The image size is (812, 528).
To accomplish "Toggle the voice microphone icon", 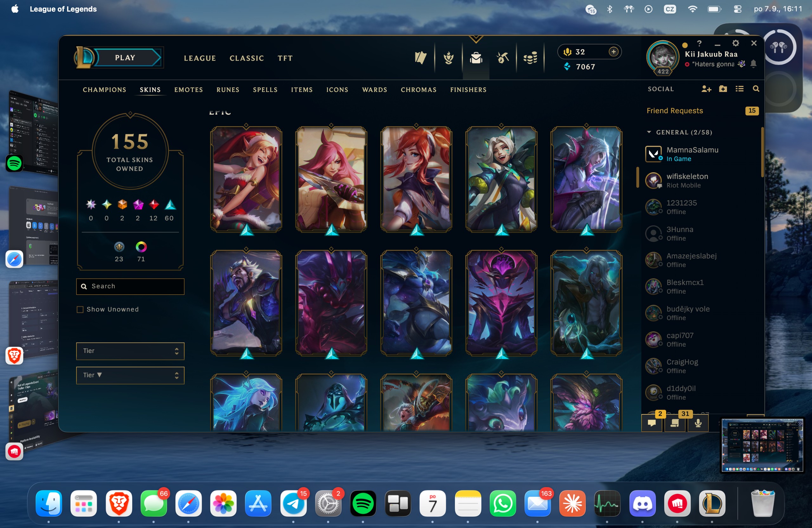I will [x=698, y=423].
